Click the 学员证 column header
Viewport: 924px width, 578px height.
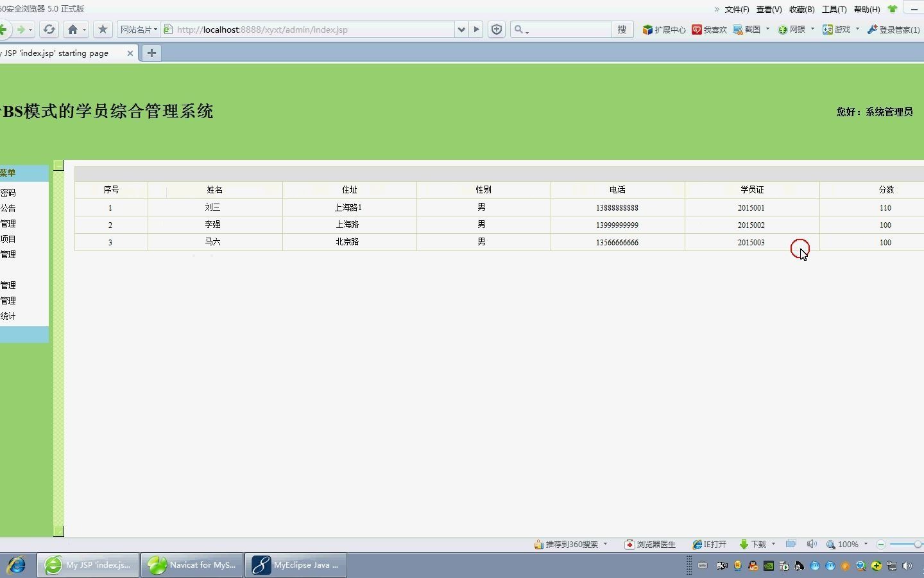(752, 190)
